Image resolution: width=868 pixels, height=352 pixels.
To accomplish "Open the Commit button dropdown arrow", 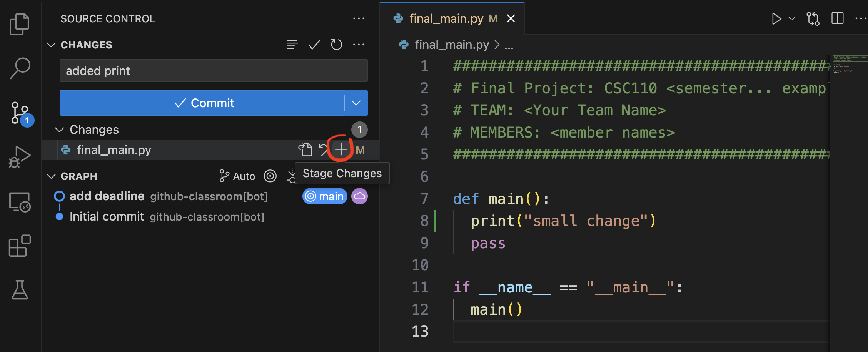I will click(356, 103).
